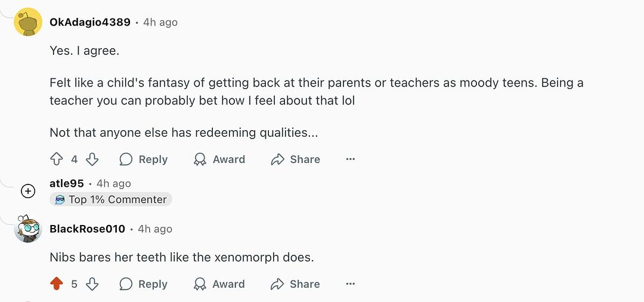Downvote BlackRose010's comment
The width and height of the screenshot is (644, 302).
92,284
